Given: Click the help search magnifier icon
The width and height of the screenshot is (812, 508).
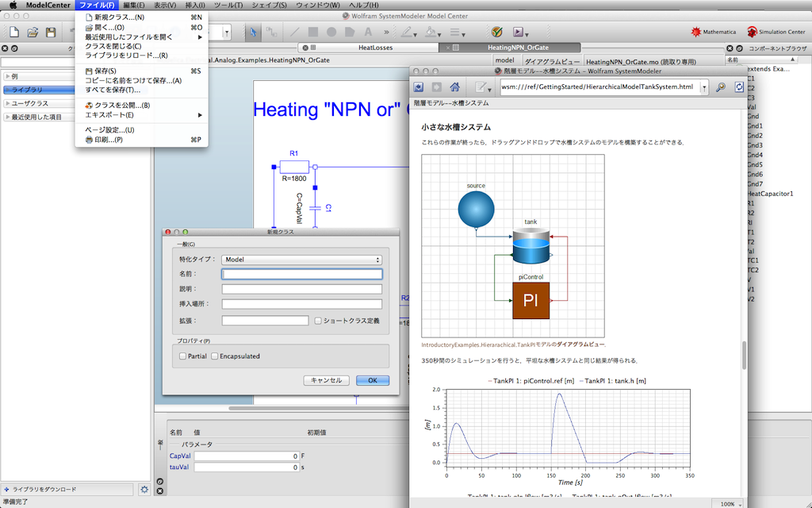Looking at the screenshot, I should (x=720, y=87).
